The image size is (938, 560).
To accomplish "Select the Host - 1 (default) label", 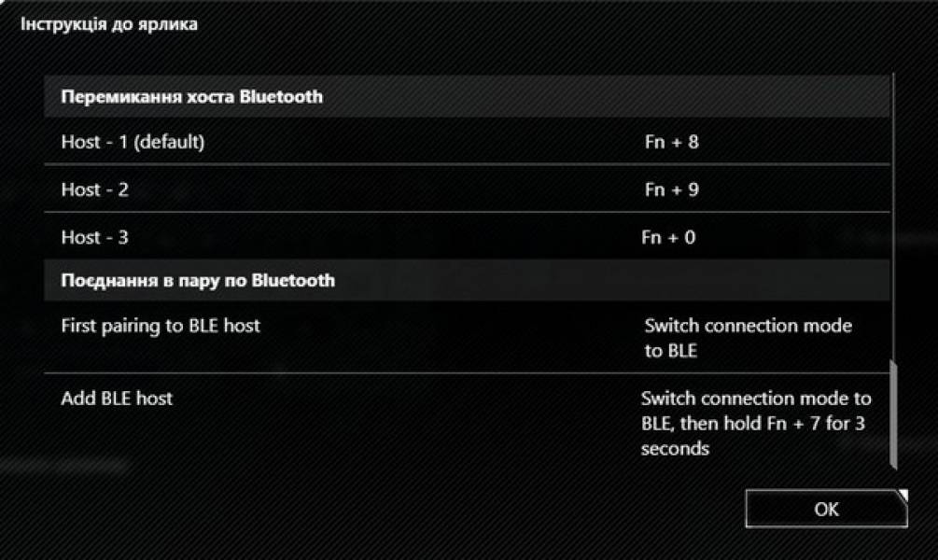I will pyautogui.click(x=133, y=143).
